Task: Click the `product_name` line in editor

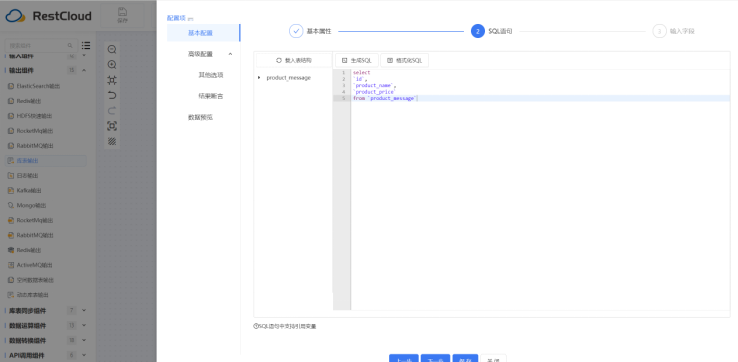Action: [x=375, y=86]
